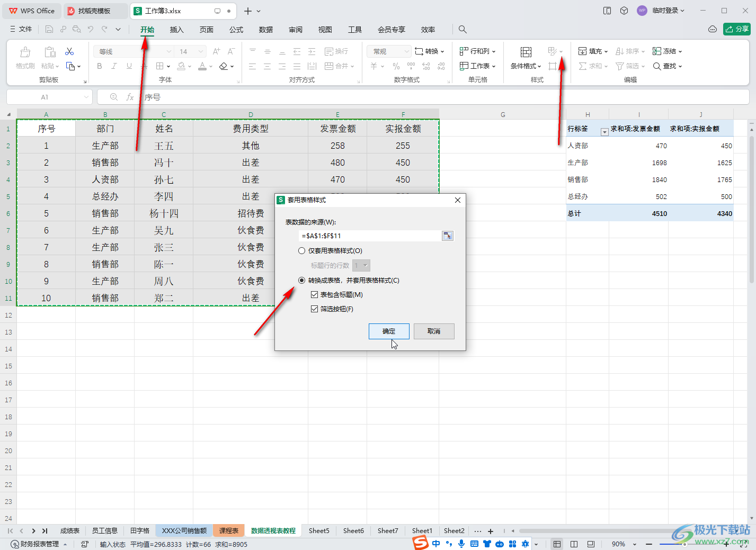Open the 行标签 filter dropdown in pivot table
Screen dimensions: 756x550
click(604, 132)
